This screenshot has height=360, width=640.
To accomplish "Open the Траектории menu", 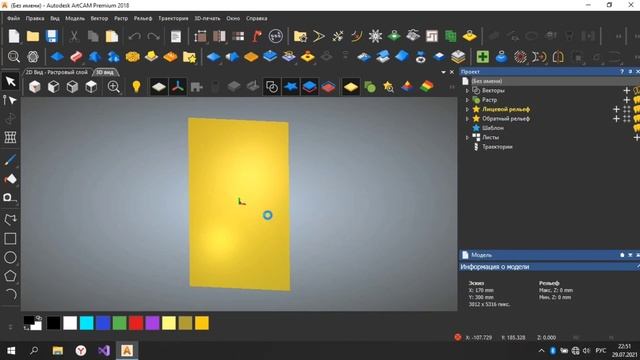I will point(173,18).
